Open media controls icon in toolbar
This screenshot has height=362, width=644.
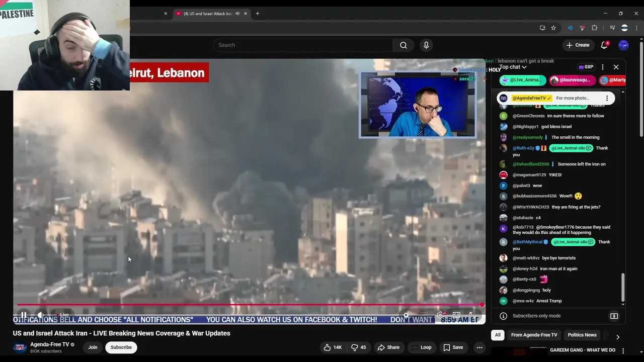612,28
